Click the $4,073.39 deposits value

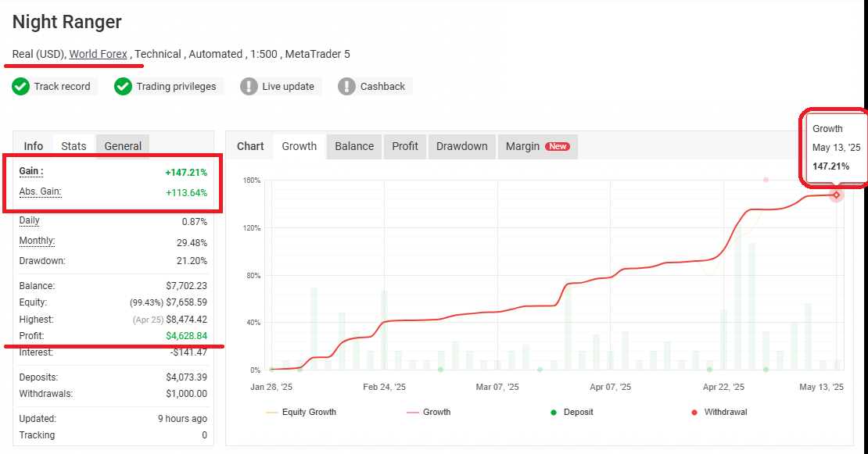tap(187, 377)
